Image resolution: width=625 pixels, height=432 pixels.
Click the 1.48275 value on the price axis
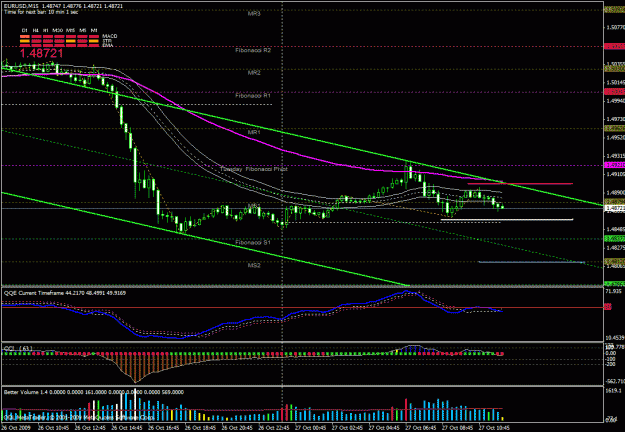coord(615,248)
